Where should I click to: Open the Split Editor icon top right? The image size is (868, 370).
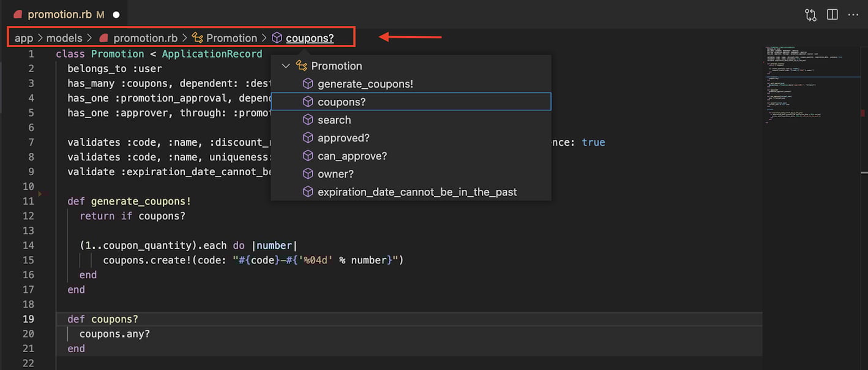[832, 15]
